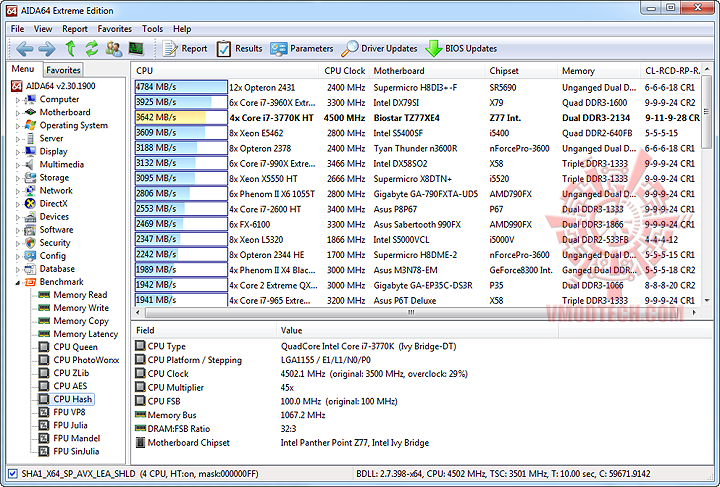Select CPU PhotoWorxx benchmark icon

[x=44, y=360]
